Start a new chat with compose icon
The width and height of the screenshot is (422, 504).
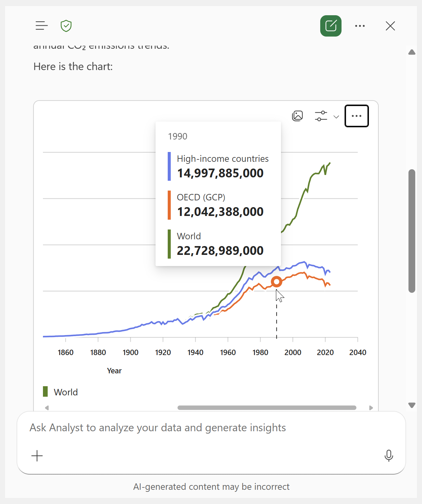[x=331, y=26]
